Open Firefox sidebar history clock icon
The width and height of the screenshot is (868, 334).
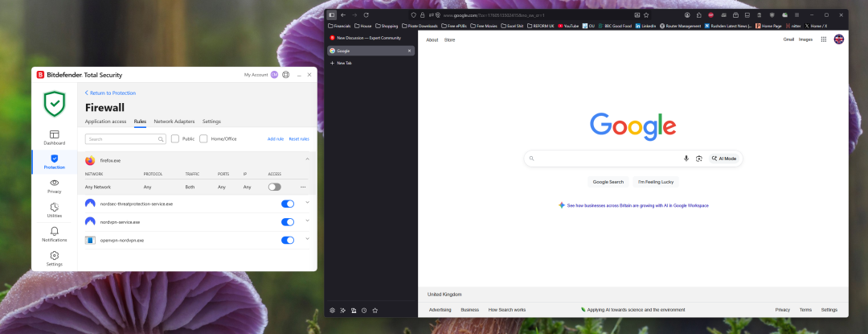coord(364,310)
